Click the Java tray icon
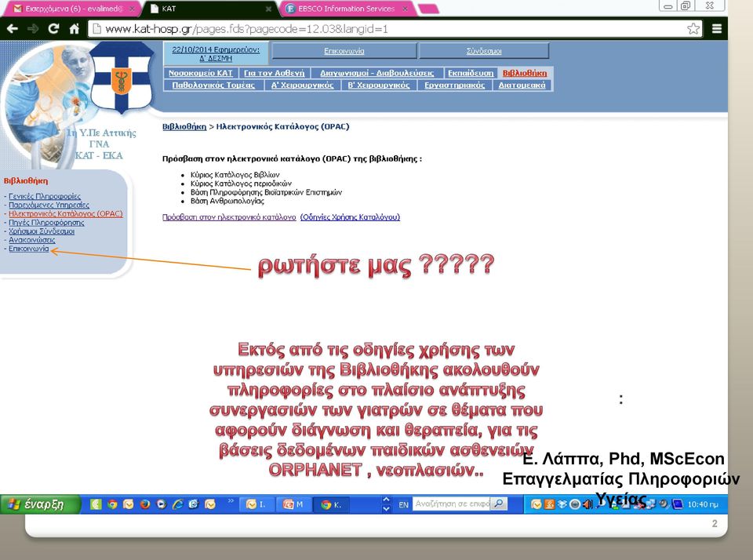This screenshot has height=560, width=753. point(549,504)
